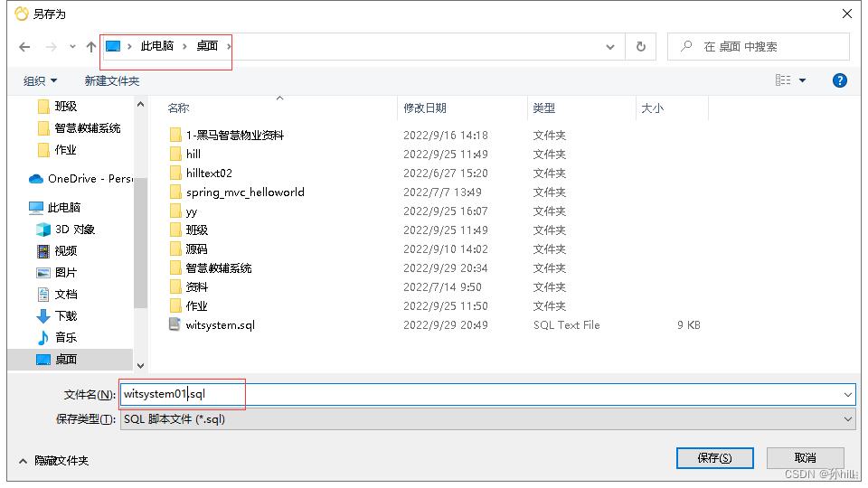Click the 保存(S) button
The width and height of the screenshot is (868, 488).
tap(714, 458)
